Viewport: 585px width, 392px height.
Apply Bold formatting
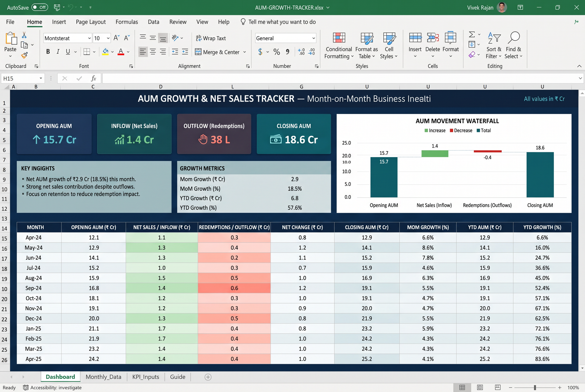pyautogui.click(x=48, y=52)
